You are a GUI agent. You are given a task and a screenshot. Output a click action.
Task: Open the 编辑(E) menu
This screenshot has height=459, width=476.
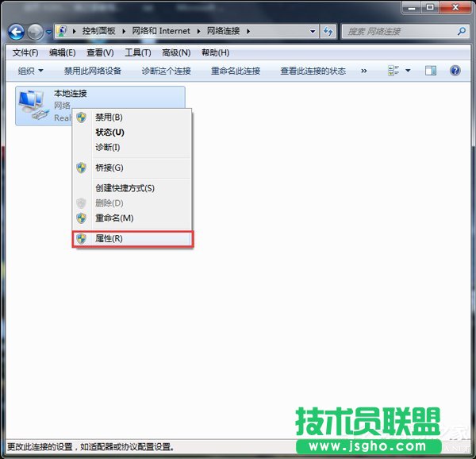62,53
